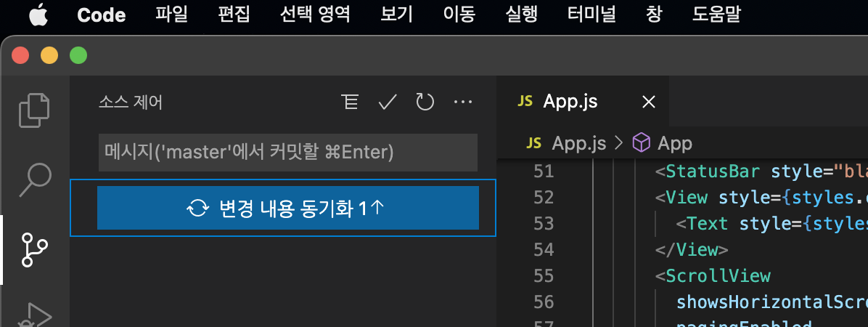
Task: Click line number 52 in the gutter
Action: [544, 198]
